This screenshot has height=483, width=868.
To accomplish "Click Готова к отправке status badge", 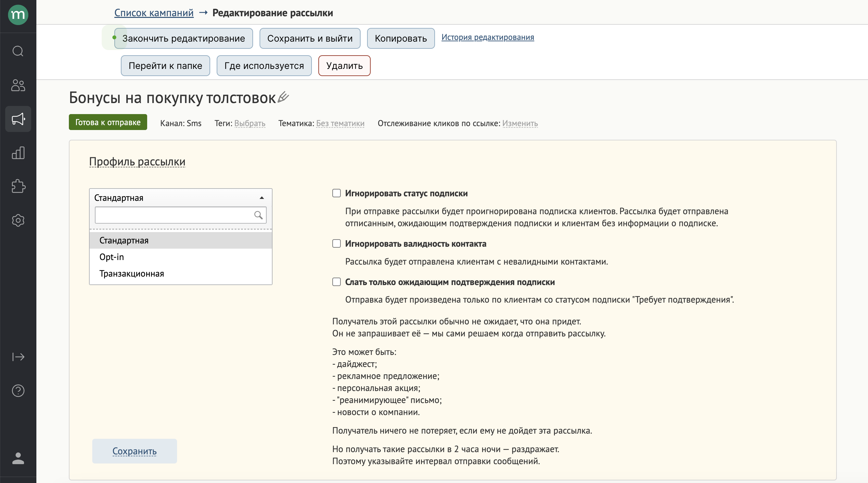I will [x=108, y=122].
